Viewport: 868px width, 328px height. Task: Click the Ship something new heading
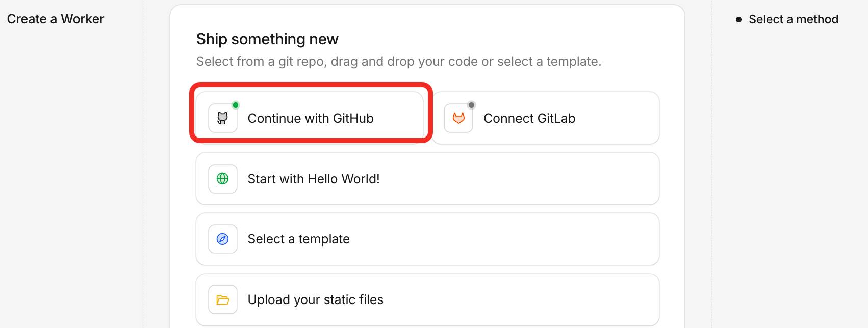coord(267,39)
